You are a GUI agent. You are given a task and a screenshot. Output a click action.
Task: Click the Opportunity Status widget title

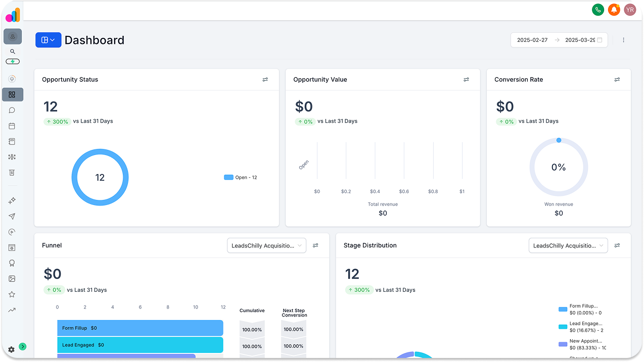coord(70,80)
